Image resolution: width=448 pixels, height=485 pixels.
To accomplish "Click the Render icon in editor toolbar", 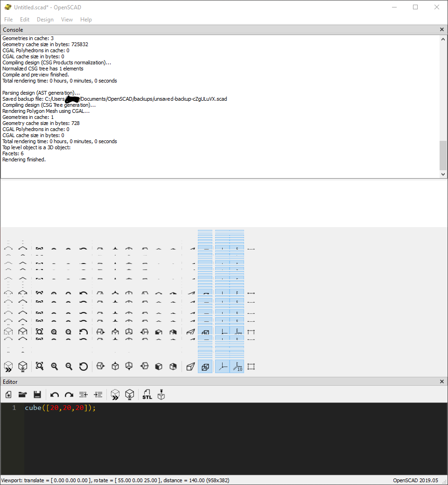I will pos(130,395).
